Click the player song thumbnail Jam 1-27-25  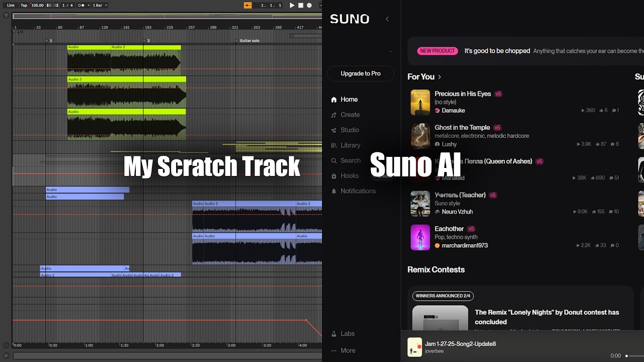(415, 347)
